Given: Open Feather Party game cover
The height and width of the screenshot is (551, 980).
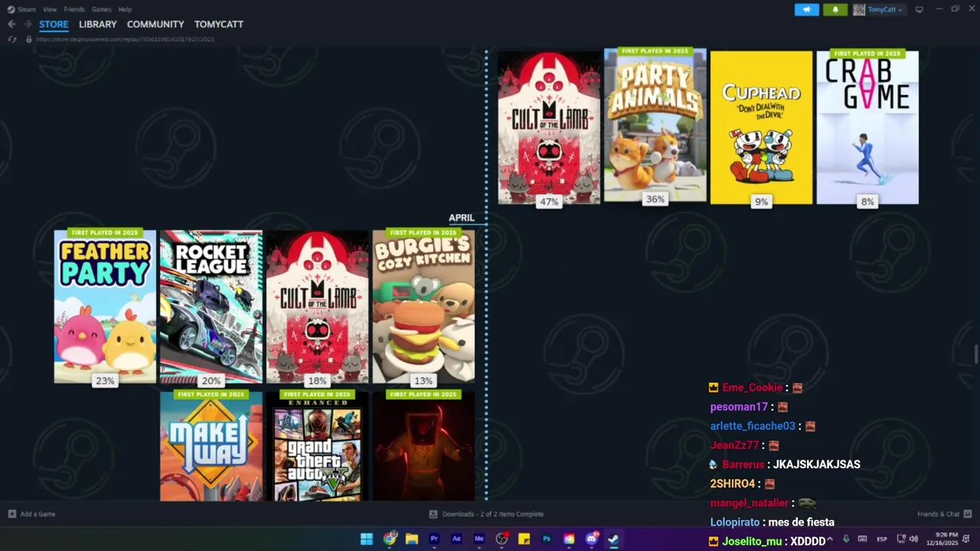Looking at the screenshot, I should (x=105, y=306).
